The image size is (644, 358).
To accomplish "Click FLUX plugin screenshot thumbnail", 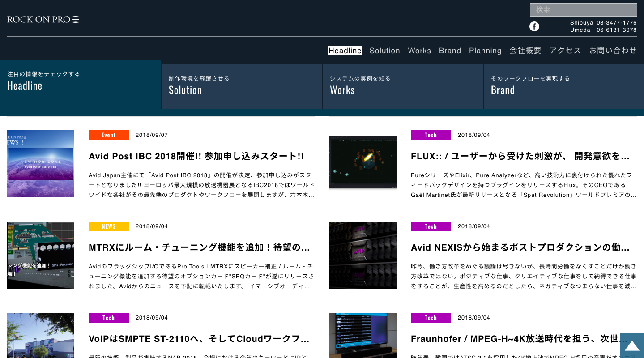I will click(x=363, y=164).
